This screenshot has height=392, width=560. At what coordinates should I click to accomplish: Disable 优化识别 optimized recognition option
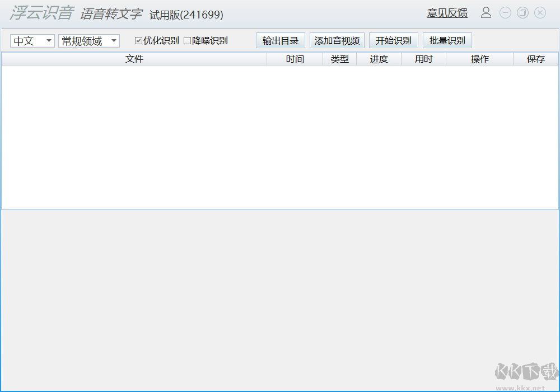pos(137,40)
